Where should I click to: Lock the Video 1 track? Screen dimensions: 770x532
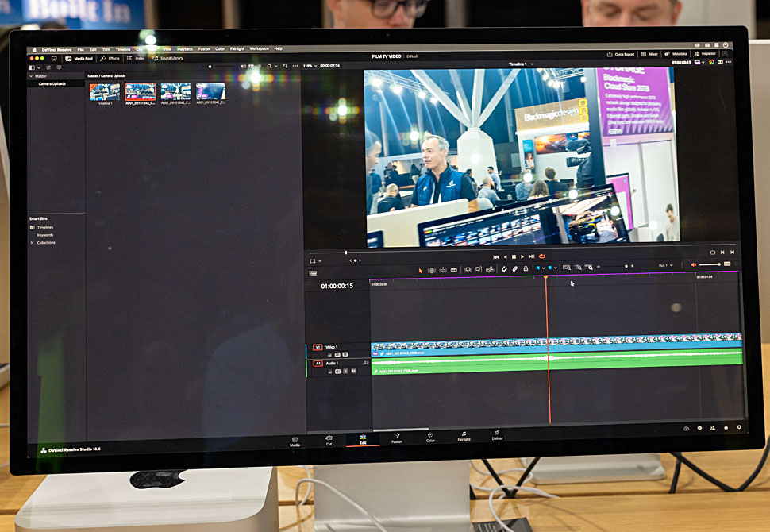click(x=330, y=355)
